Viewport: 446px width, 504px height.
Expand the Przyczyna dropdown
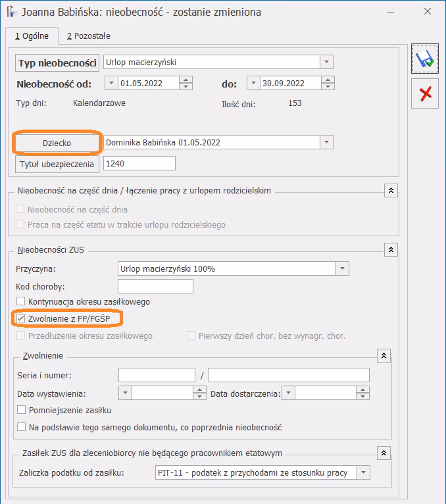tap(342, 268)
